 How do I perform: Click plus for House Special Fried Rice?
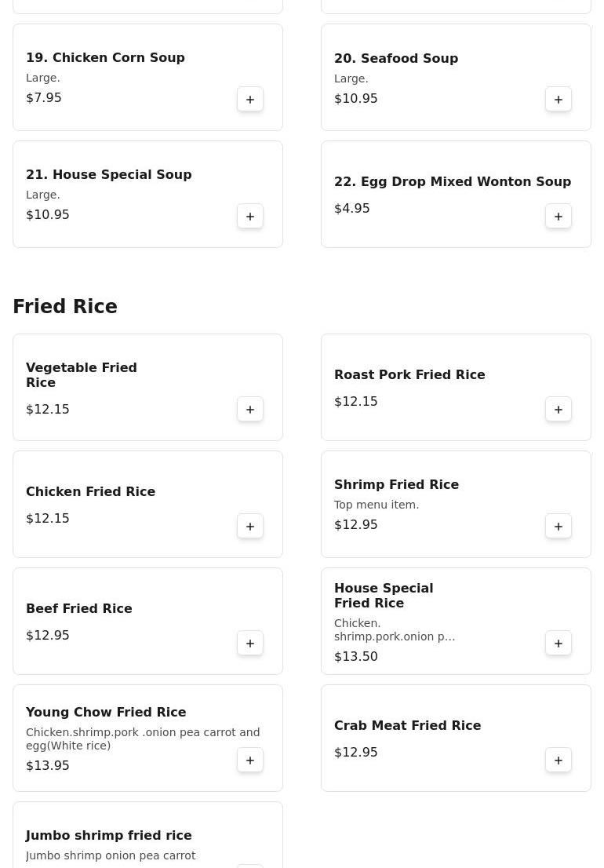coord(559,644)
